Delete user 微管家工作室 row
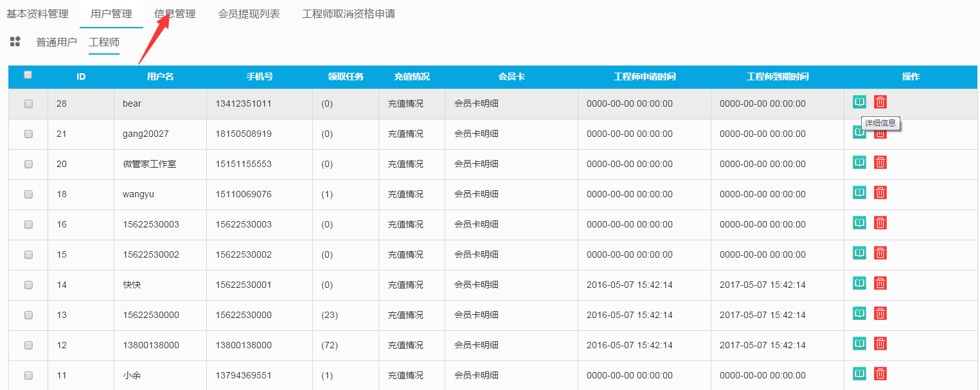Image resolution: width=980 pixels, height=390 pixels. [x=880, y=163]
